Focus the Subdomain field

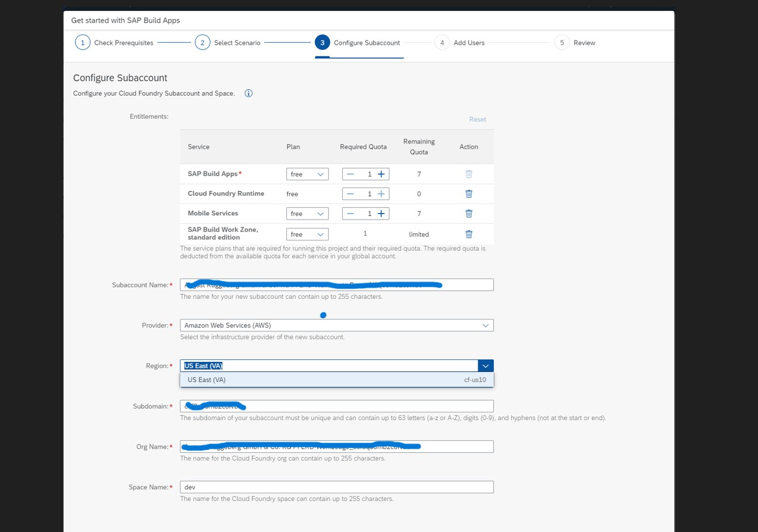(x=337, y=406)
